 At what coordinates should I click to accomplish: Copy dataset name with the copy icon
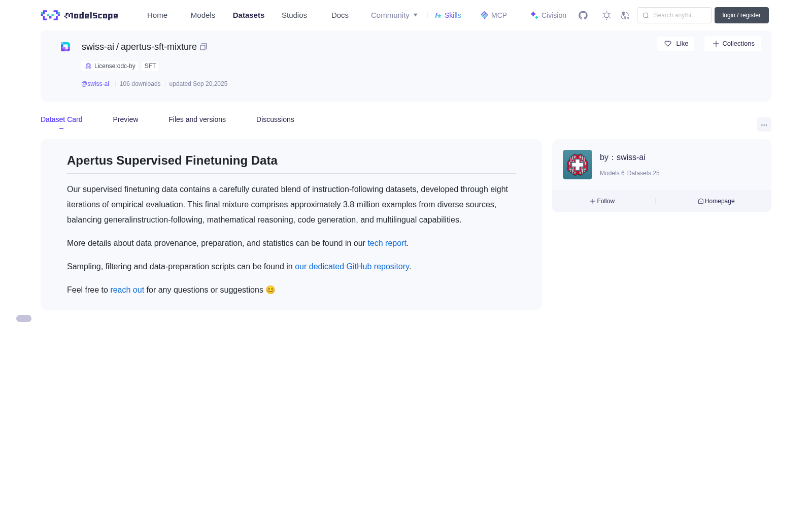click(204, 47)
